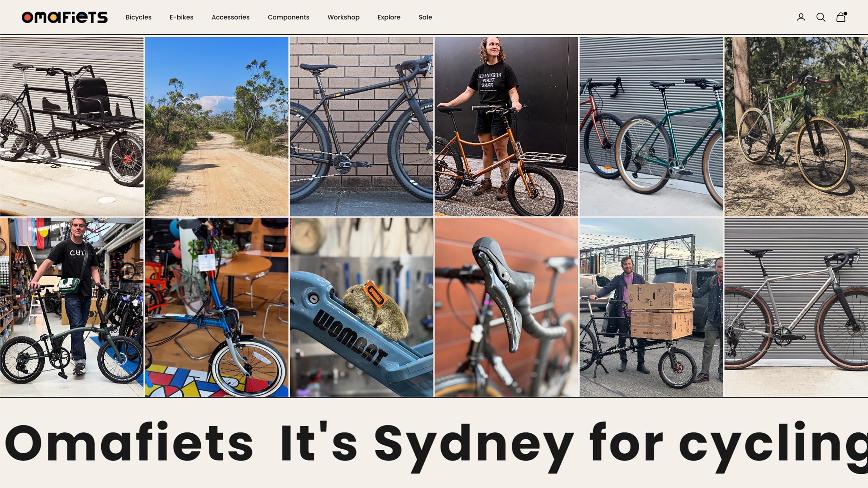Open the blue Wombat frame photo
The width and height of the screenshot is (868, 488).
point(362,307)
